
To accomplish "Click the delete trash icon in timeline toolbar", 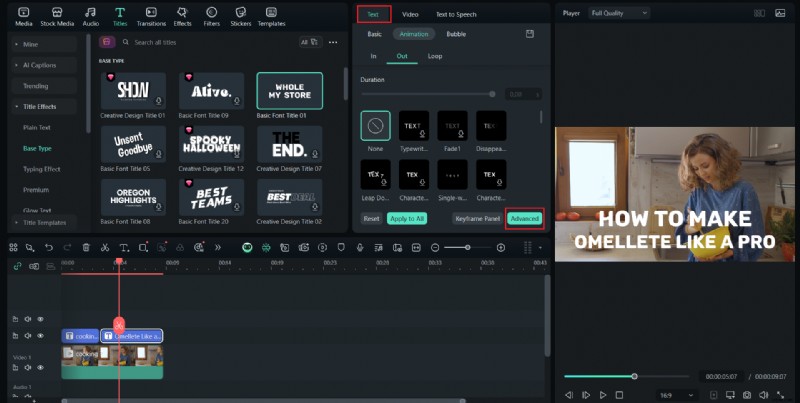I will tap(86, 247).
